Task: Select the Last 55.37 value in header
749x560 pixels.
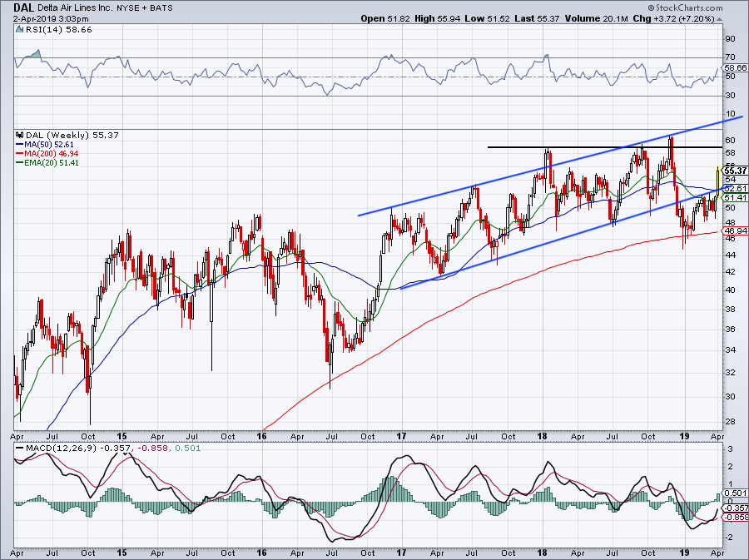Action: point(537,18)
